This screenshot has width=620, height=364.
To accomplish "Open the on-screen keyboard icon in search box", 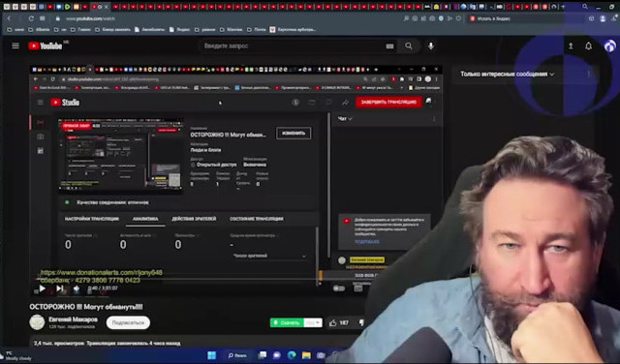I will coord(389,46).
